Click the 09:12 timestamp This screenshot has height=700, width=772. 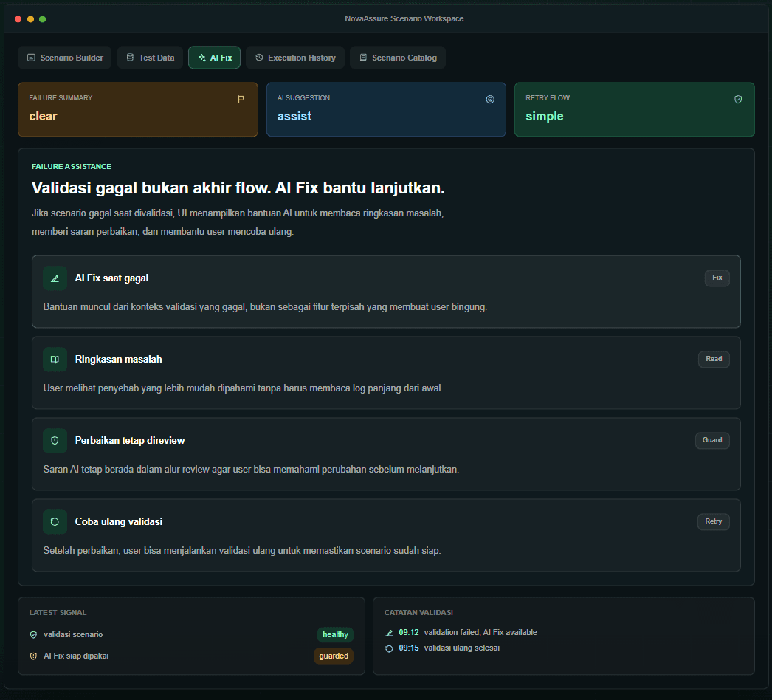click(409, 633)
